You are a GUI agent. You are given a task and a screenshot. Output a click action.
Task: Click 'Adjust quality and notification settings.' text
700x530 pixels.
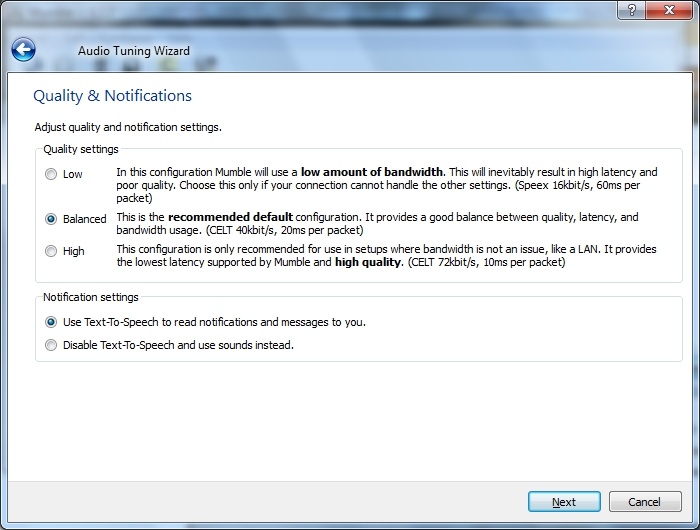128,127
